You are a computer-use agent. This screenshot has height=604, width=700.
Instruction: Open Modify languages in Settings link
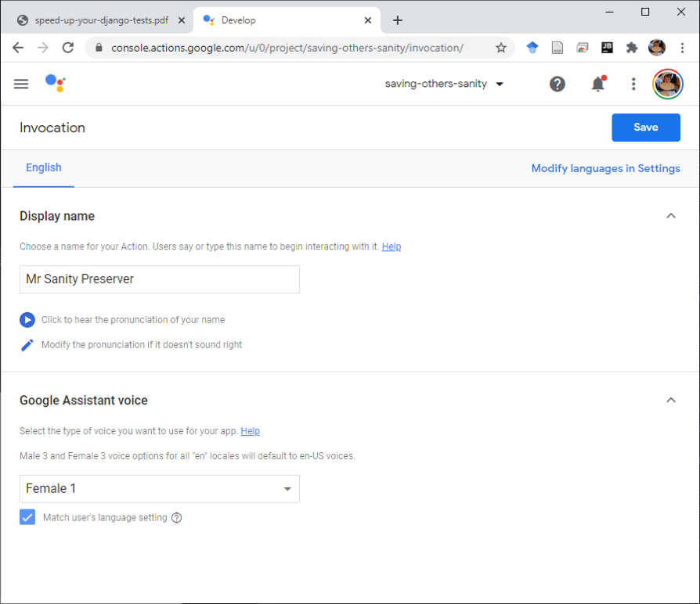click(605, 169)
